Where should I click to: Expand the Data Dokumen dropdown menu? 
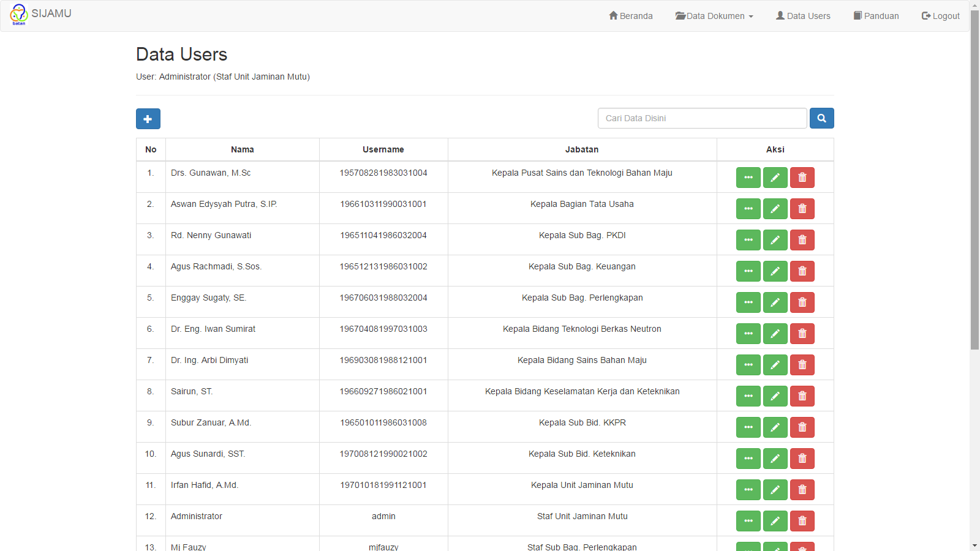pos(714,16)
